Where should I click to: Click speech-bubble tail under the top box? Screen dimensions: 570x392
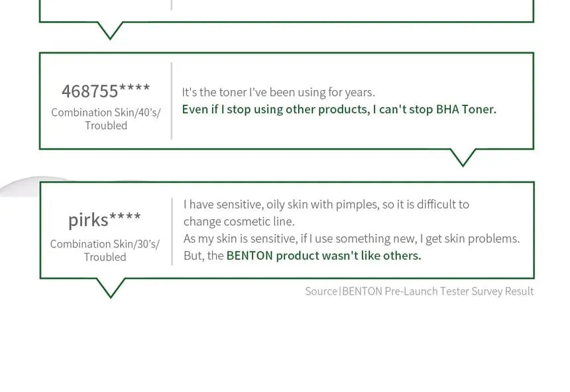[x=110, y=30]
